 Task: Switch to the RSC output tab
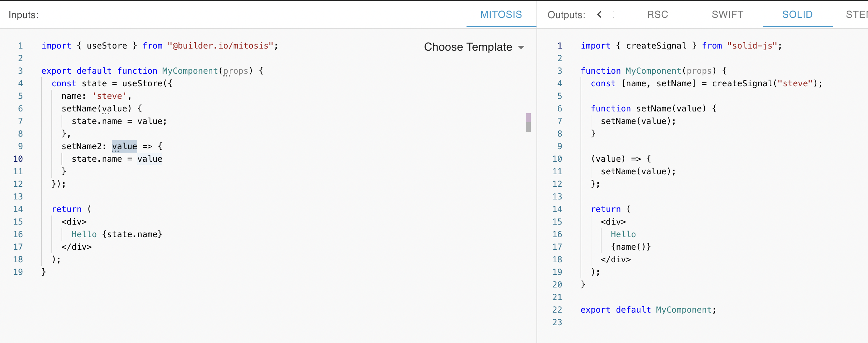pos(657,15)
